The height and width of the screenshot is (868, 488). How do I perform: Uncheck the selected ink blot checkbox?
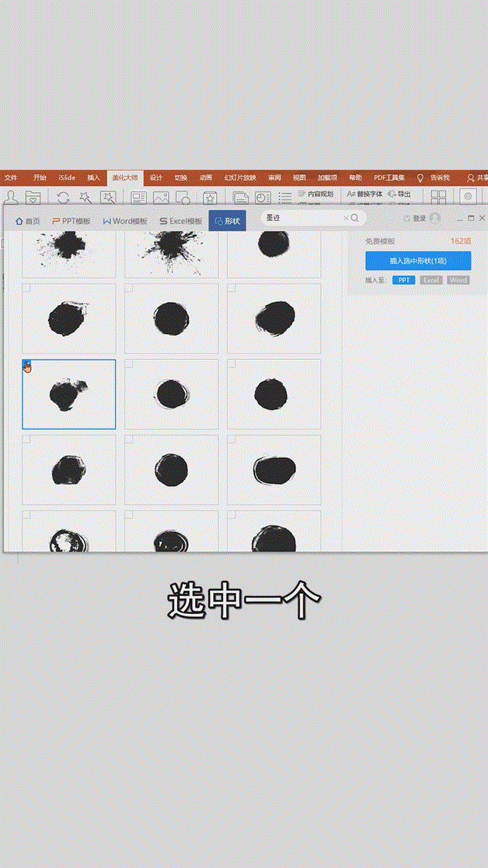(x=27, y=365)
